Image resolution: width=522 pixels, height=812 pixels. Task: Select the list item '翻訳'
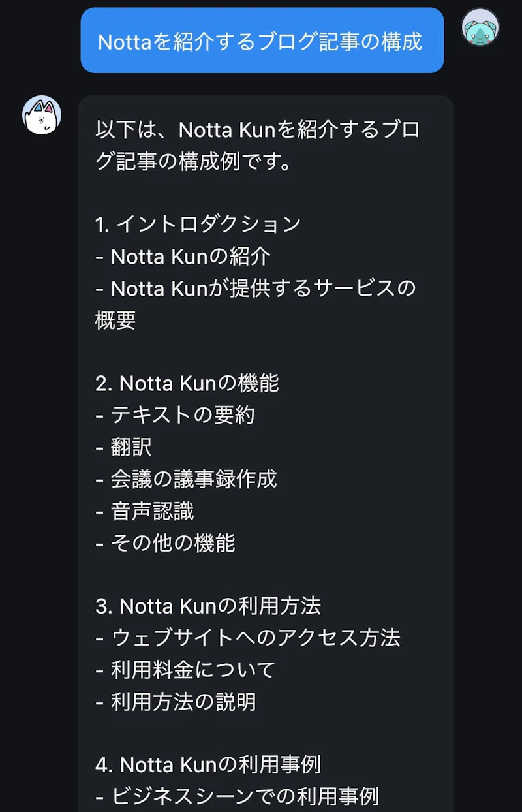tap(130, 447)
